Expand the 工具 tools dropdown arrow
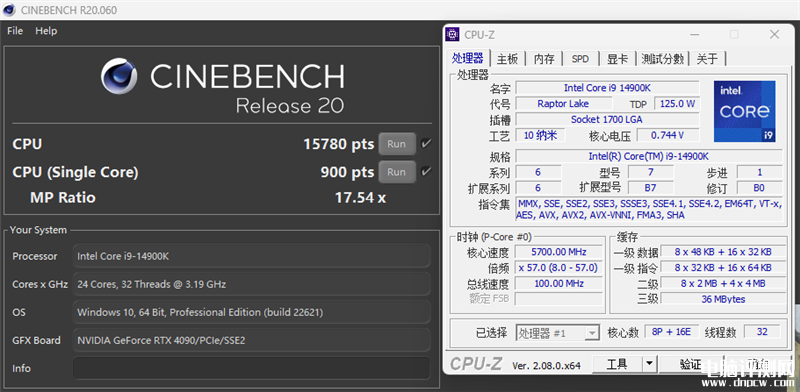The image size is (800, 392). pos(649,364)
